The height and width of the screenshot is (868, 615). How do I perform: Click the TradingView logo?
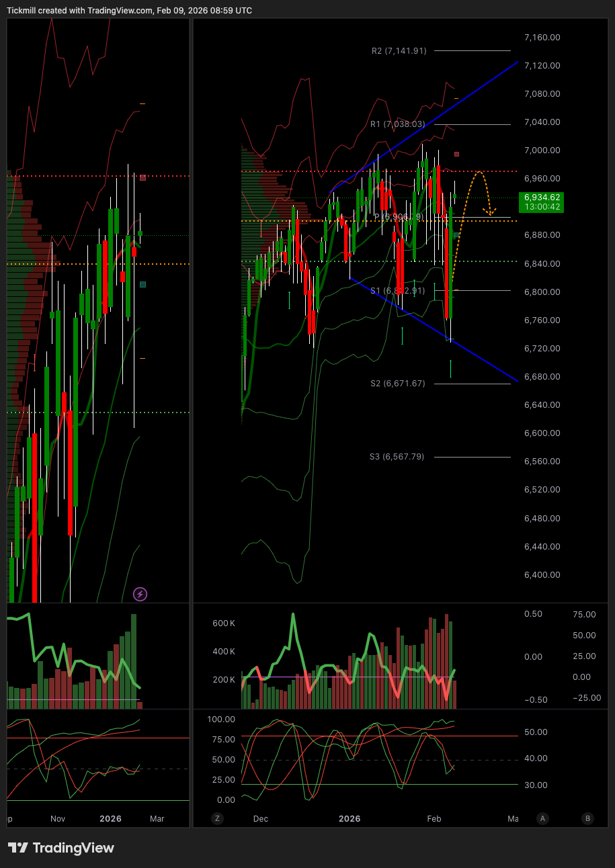click(61, 848)
